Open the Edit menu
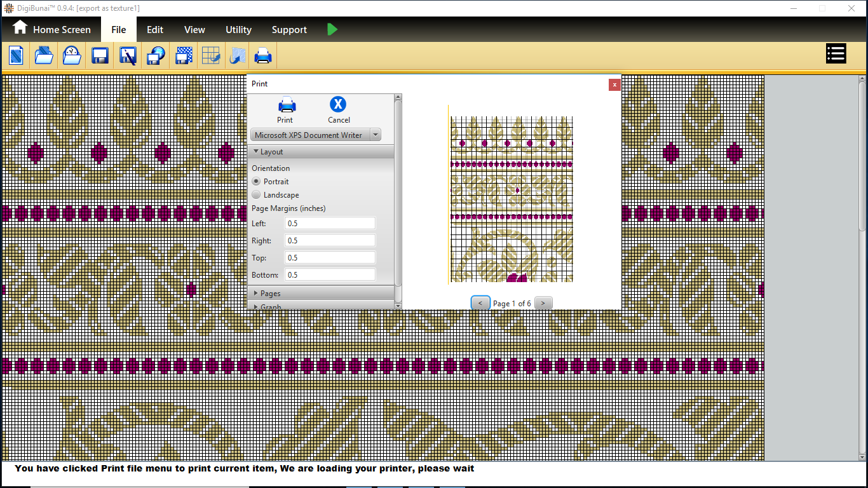The width and height of the screenshot is (868, 488). 155,30
